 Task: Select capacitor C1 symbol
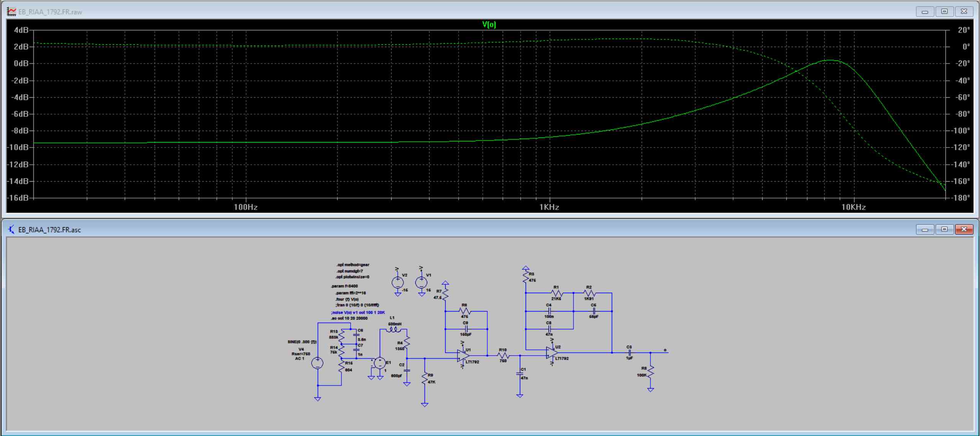[519, 374]
